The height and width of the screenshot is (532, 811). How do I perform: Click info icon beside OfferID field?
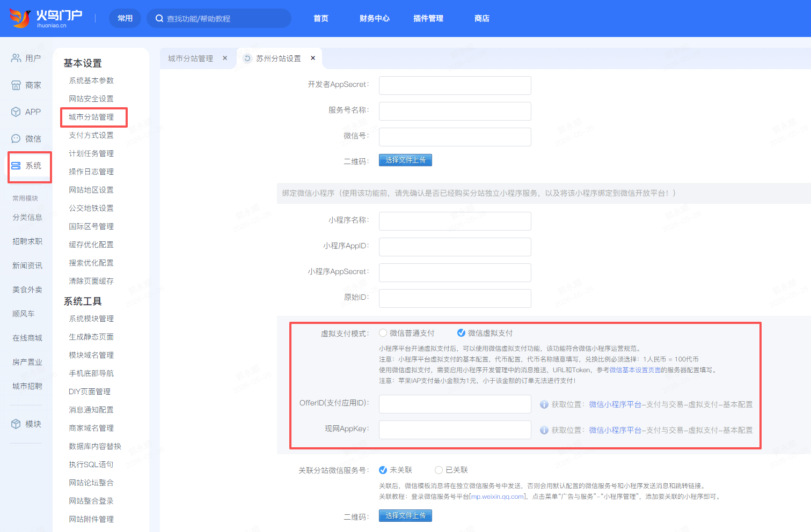(x=544, y=404)
